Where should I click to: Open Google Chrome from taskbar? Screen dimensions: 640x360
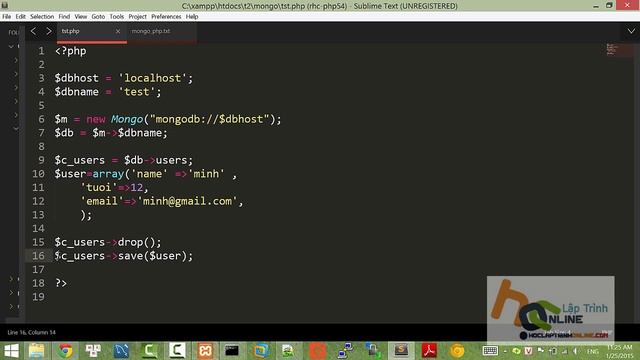click(x=65, y=351)
